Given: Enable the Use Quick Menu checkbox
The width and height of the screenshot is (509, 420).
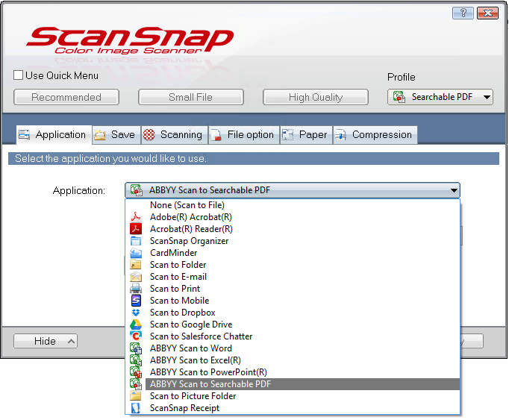Looking at the screenshot, I should [18, 75].
